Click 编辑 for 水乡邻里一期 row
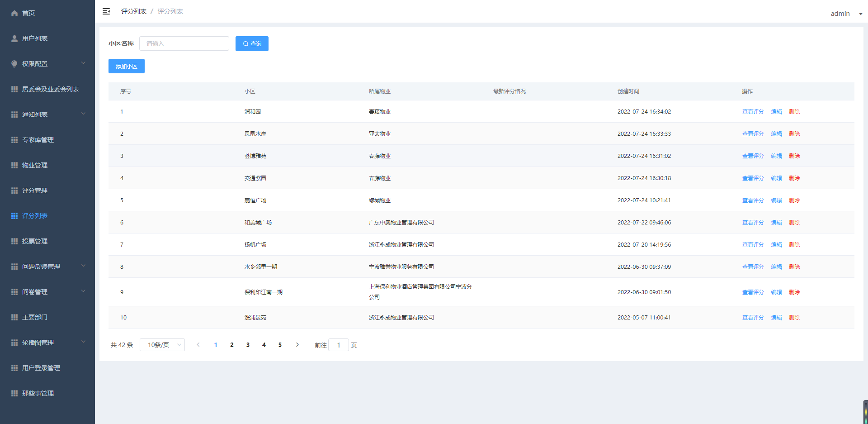The height and width of the screenshot is (424, 868). (x=776, y=267)
